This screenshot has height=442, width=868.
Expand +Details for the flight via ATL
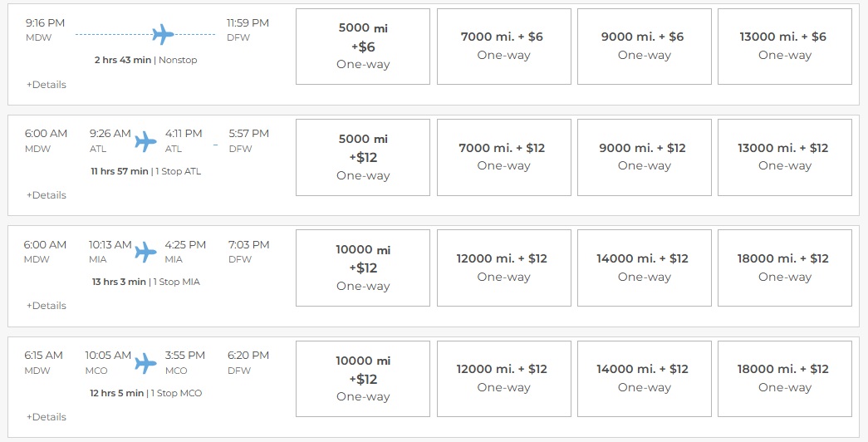(x=47, y=195)
